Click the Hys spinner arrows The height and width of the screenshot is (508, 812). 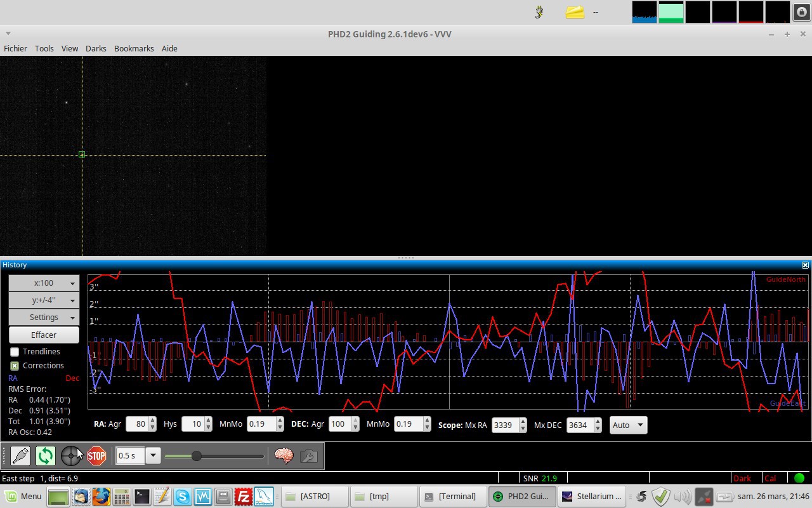(x=208, y=424)
